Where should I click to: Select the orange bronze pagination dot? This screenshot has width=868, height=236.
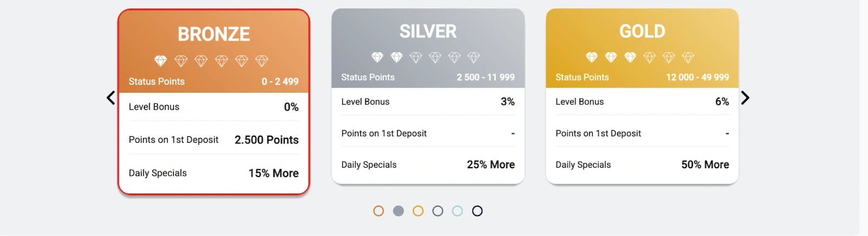point(379,211)
